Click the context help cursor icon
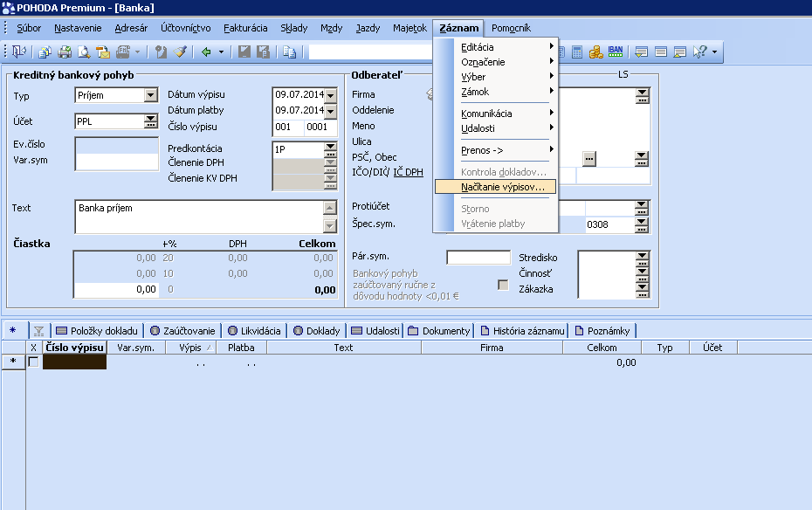This screenshot has height=510, width=812. 699,52
